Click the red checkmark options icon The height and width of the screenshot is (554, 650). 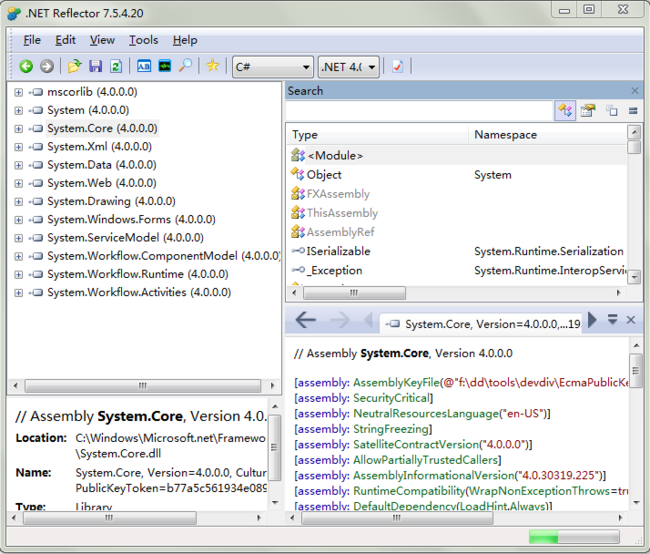[398, 66]
